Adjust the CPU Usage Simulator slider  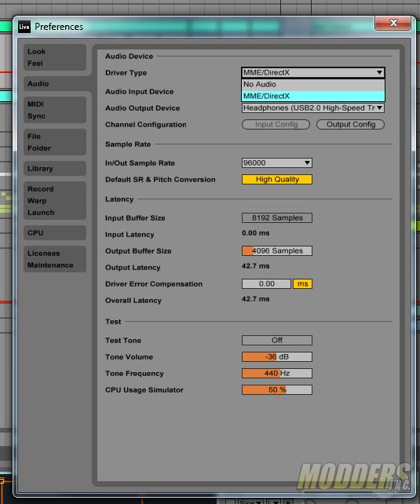pyautogui.click(x=276, y=390)
